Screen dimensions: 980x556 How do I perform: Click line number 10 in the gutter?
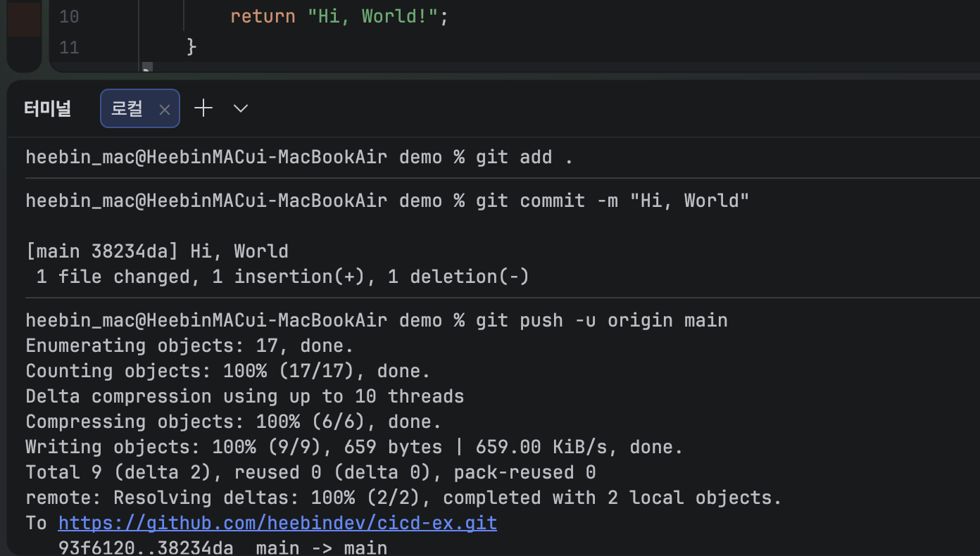[x=69, y=16]
